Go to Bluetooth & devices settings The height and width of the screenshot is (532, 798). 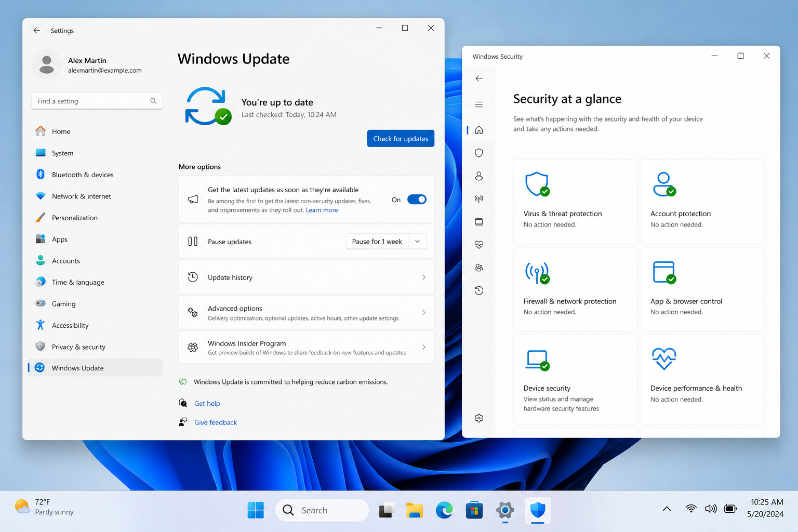point(83,175)
